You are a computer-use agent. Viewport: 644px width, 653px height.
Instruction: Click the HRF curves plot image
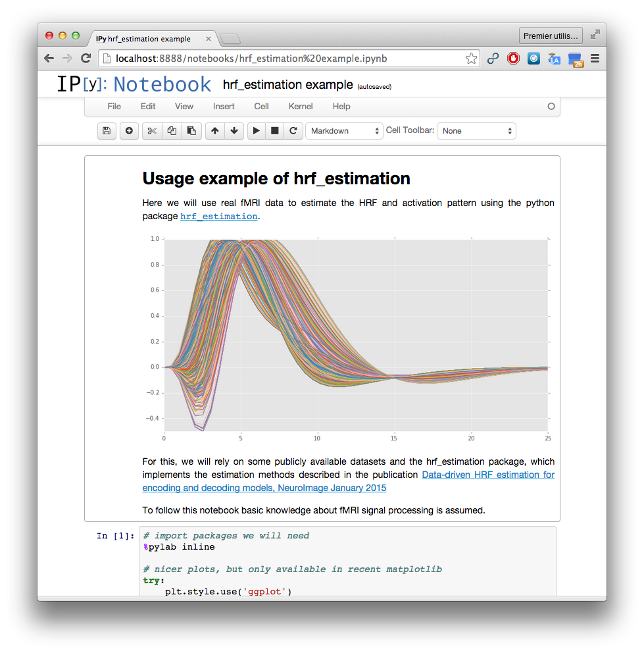(349, 339)
